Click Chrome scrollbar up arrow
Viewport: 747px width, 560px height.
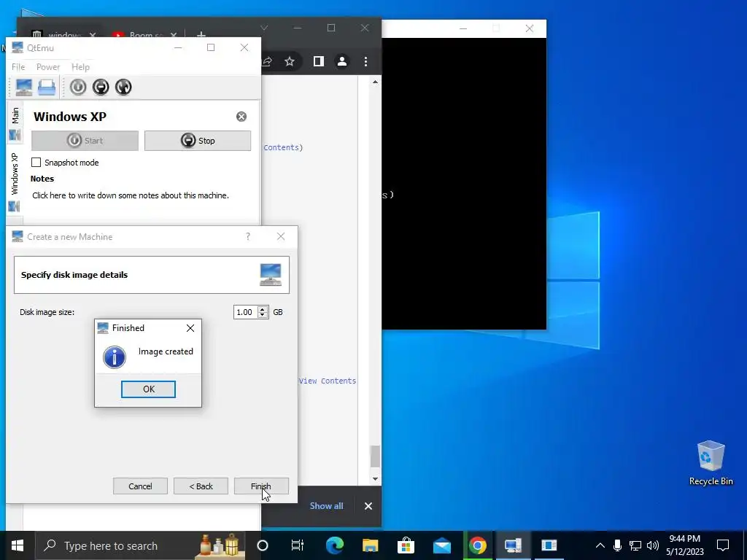coord(376,82)
